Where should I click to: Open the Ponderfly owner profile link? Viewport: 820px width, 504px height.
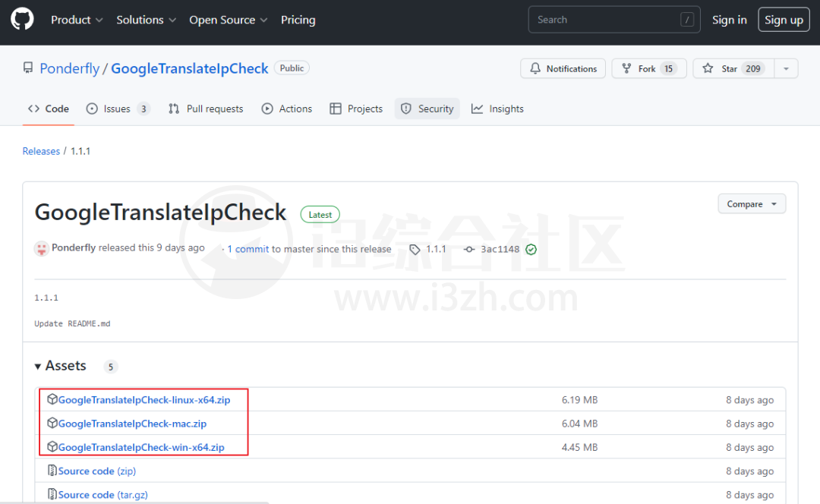(70, 68)
